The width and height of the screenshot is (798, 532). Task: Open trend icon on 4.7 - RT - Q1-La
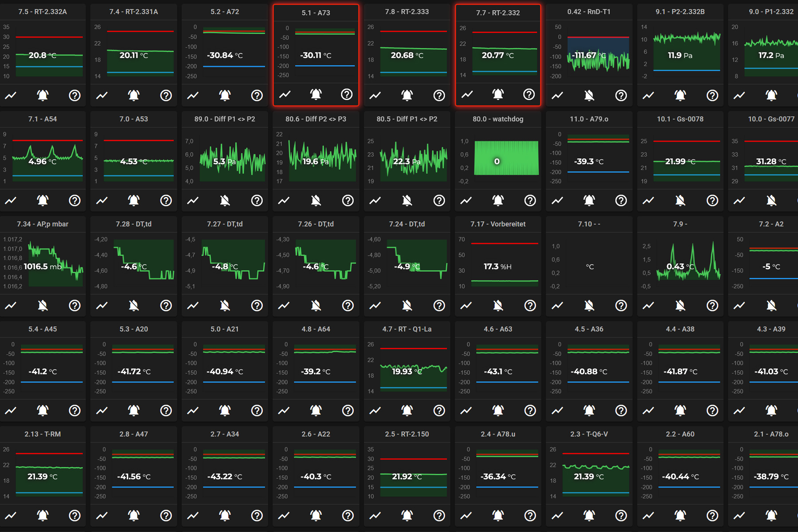coord(375,411)
